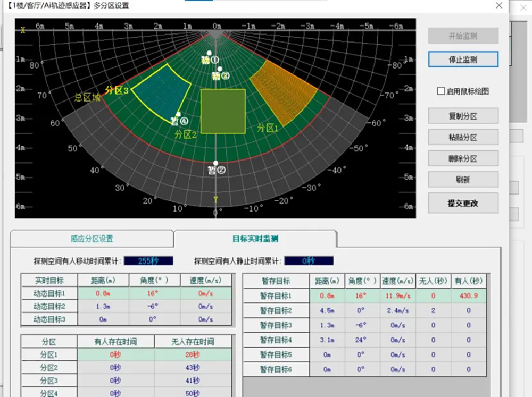This screenshot has width=532, height=397.
Task: Select the olive 分区2 square zone
Action: coord(223,111)
